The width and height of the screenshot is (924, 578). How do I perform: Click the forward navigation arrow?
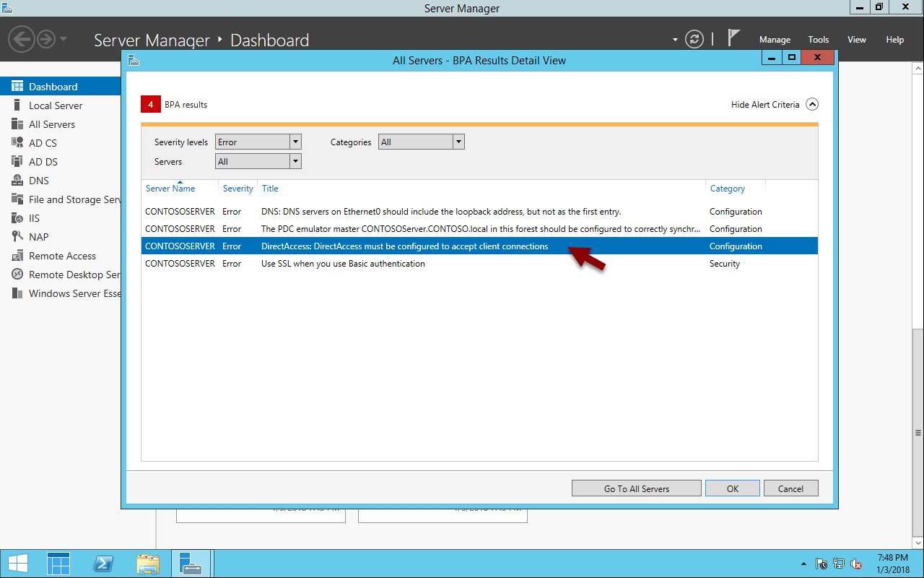(46, 38)
